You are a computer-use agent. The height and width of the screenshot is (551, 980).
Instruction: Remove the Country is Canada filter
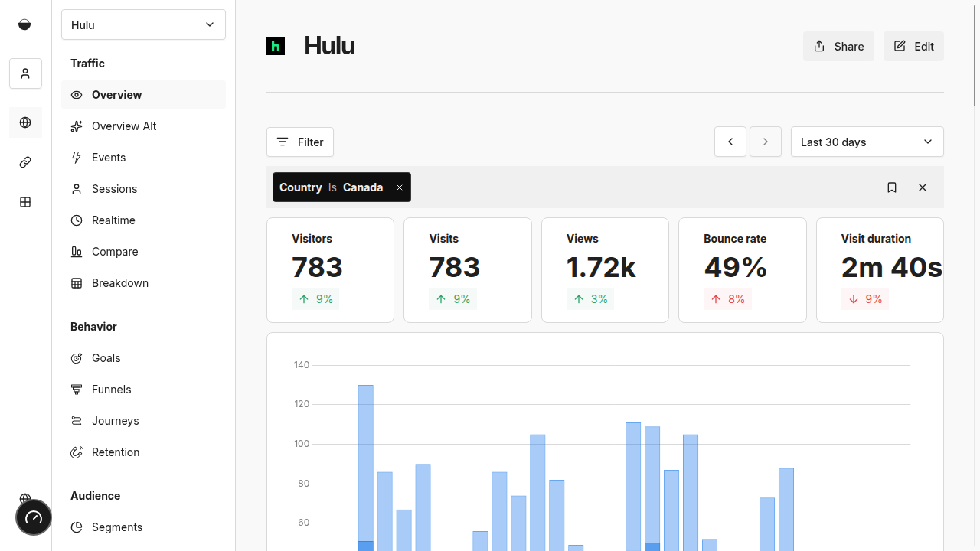399,187
